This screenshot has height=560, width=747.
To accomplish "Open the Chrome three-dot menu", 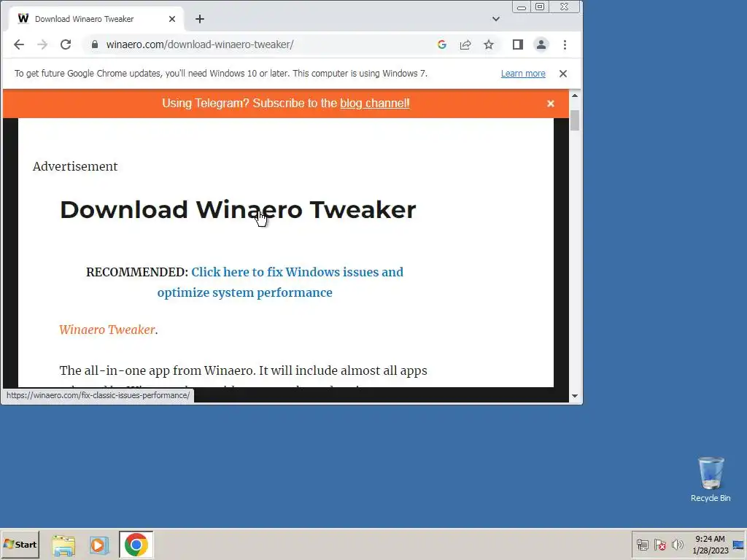I will point(565,44).
